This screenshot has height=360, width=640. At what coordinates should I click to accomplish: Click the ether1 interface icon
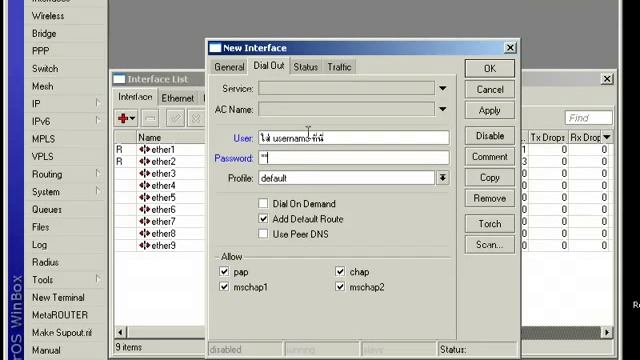tap(144, 149)
